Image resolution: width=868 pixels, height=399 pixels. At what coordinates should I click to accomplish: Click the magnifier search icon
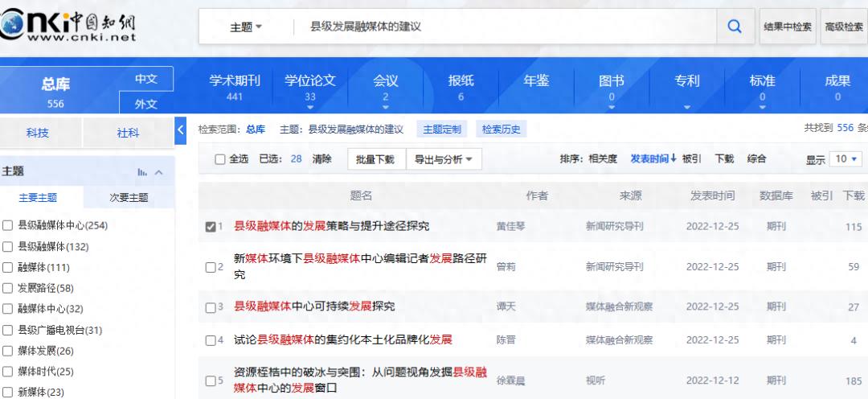(735, 27)
